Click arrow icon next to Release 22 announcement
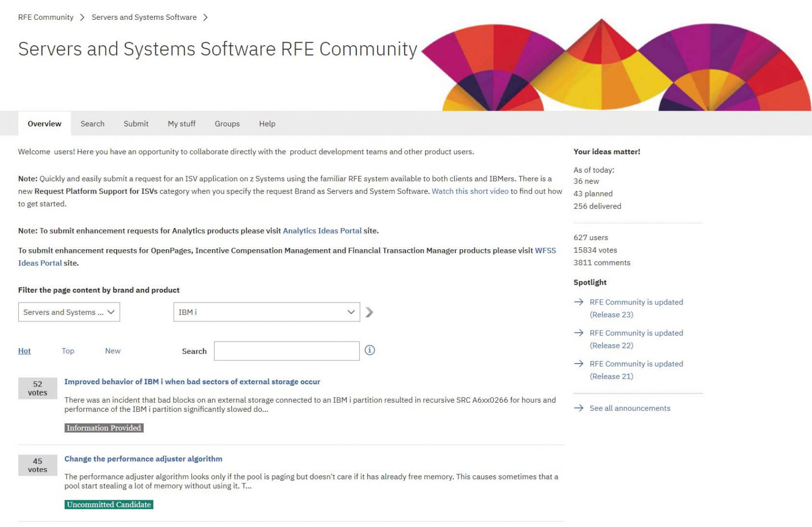The height and width of the screenshot is (527, 812). tap(579, 333)
